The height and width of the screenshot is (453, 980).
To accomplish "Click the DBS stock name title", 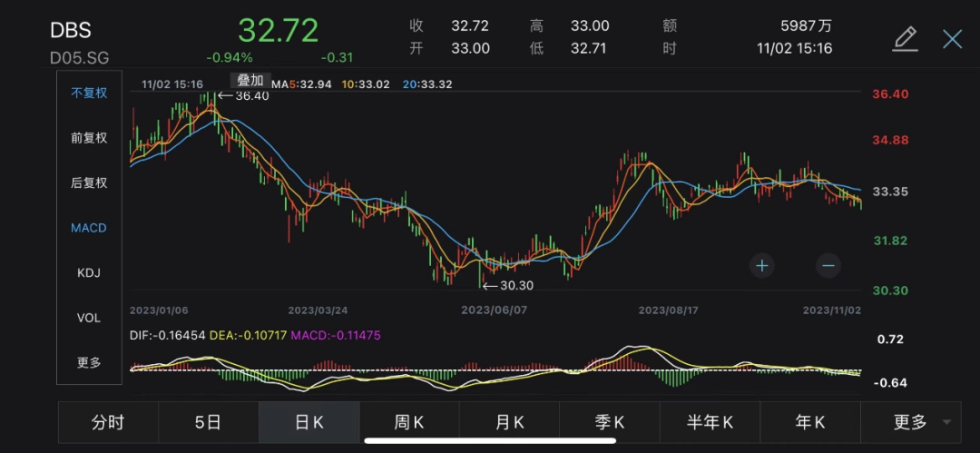I will [x=71, y=30].
